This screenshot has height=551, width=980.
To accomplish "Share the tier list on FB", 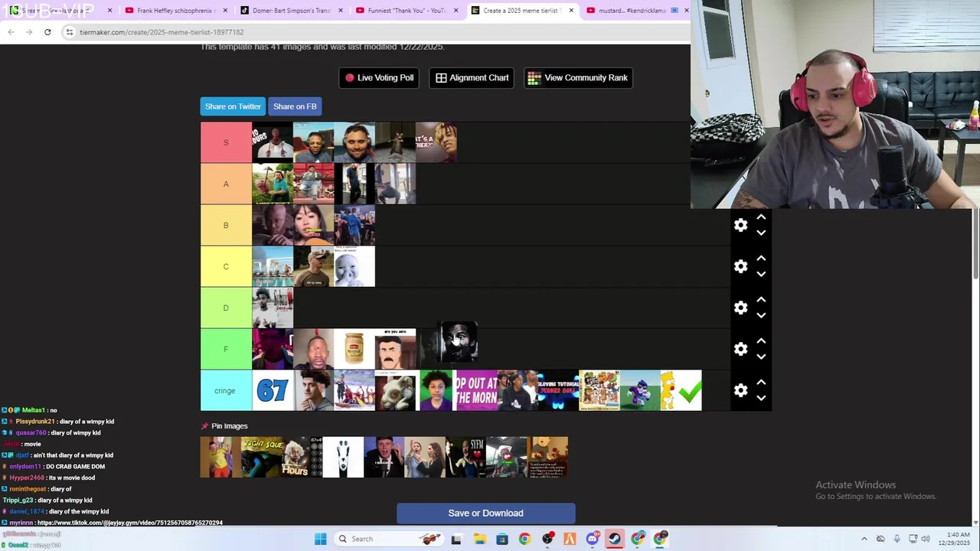I will click(295, 106).
